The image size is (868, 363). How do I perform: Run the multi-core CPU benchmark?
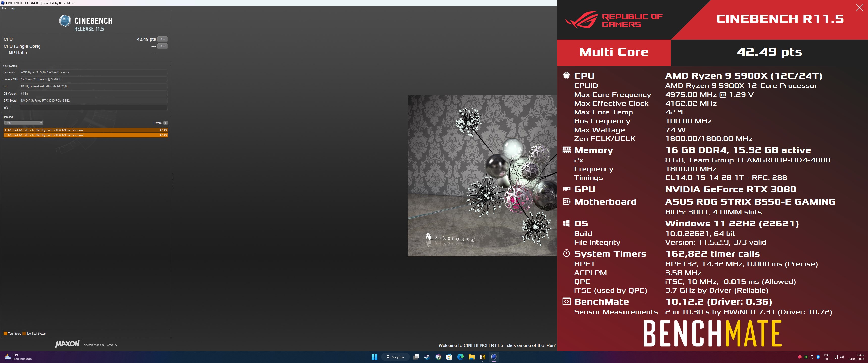click(162, 39)
